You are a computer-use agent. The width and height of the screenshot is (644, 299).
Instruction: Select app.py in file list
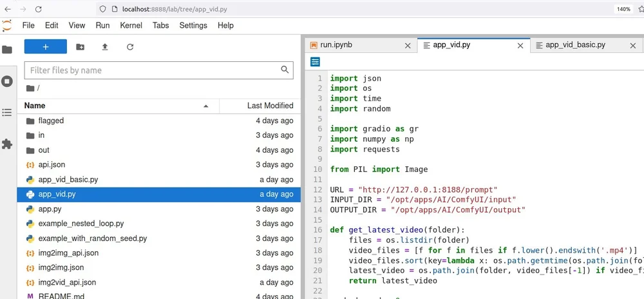point(159,209)
